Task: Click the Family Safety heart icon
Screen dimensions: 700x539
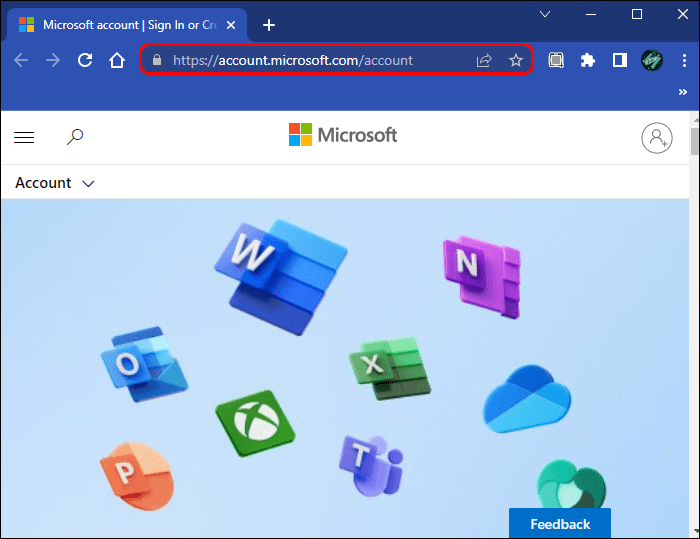Action: [x=571, y=484]
